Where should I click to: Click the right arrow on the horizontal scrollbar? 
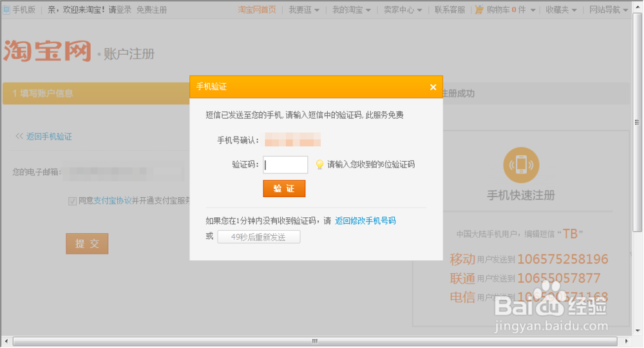pos(626,341)
